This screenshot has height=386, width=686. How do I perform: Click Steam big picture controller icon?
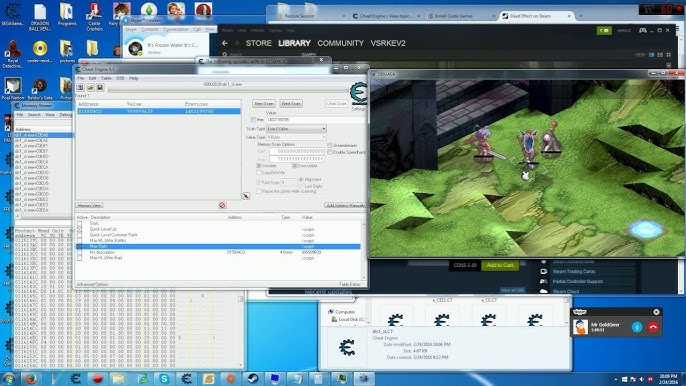[643, 30]
